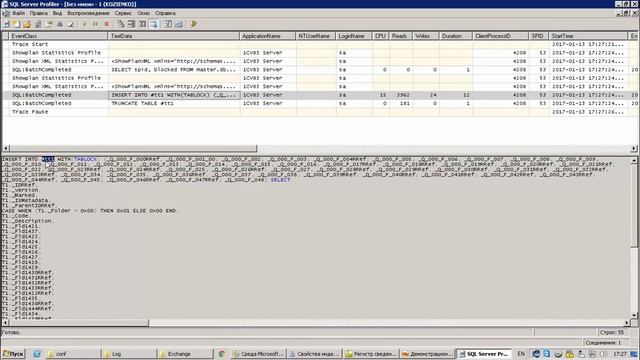Click the CASE WHEN T1._Folder line
Screen dimensions: 640x360
tap(90, 211)
